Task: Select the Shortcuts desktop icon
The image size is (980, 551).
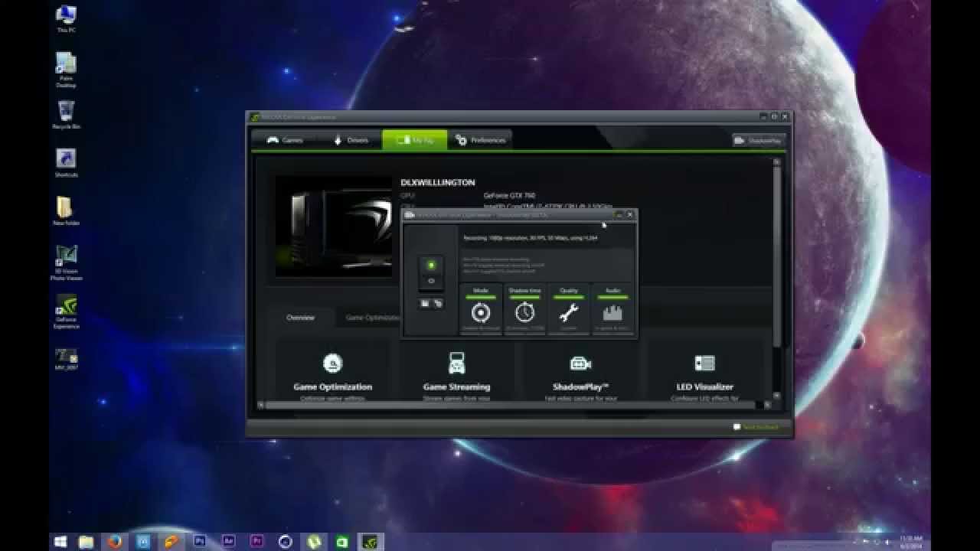Action: (67, 163)
